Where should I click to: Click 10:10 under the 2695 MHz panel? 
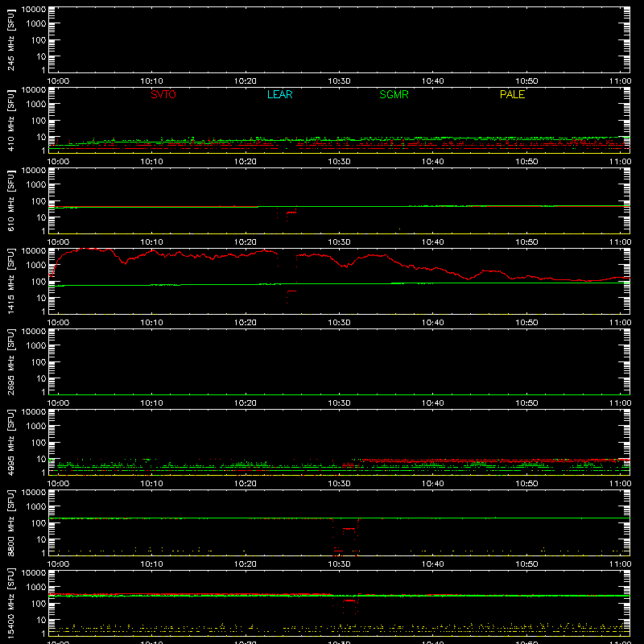pos(152,403)
